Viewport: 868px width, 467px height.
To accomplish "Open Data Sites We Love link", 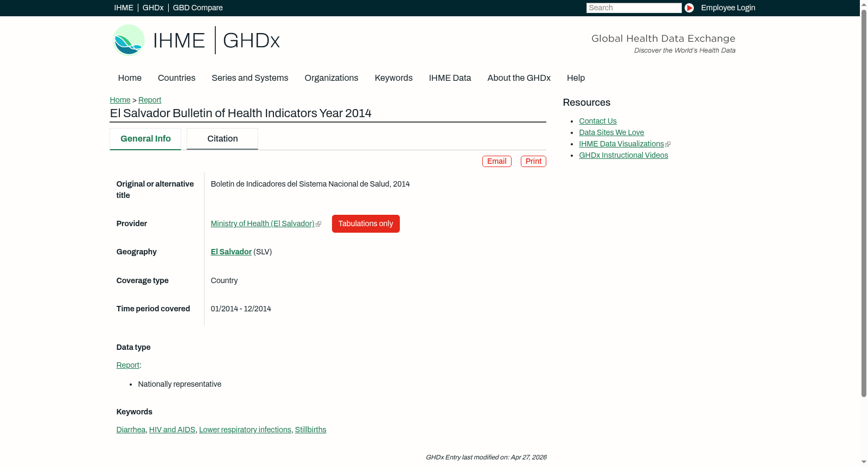I will 611,132.
